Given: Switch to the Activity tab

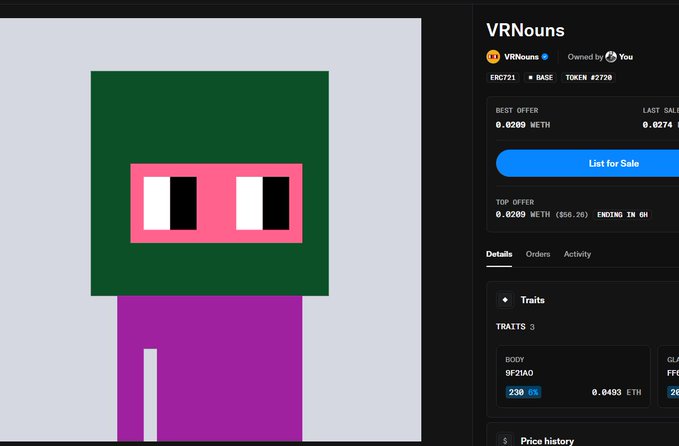Looking at the screenshot, I should [577, 254].
